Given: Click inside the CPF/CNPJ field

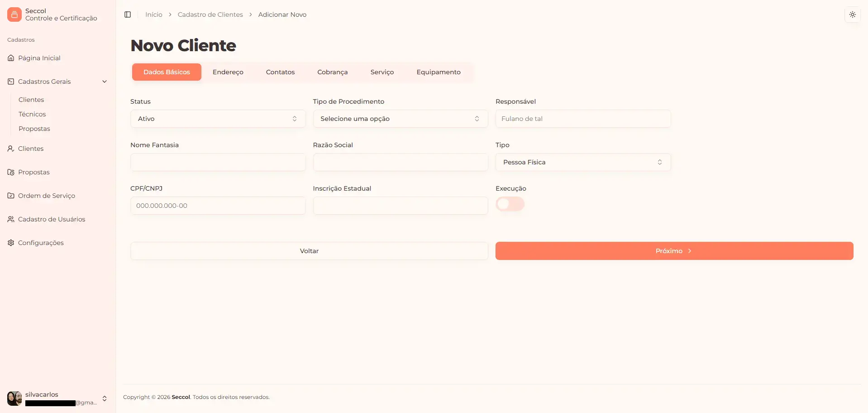Looking at the screenshot, I should point(218,205).
